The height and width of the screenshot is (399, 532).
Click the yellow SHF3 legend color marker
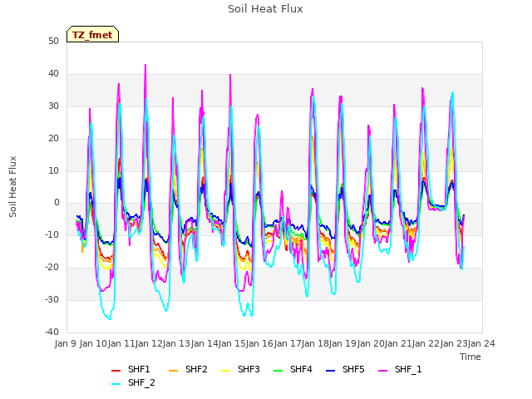click(x=225, y=371)
